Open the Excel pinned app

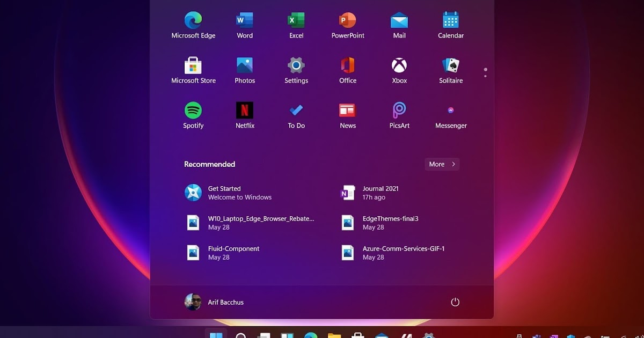click(296, 26)
